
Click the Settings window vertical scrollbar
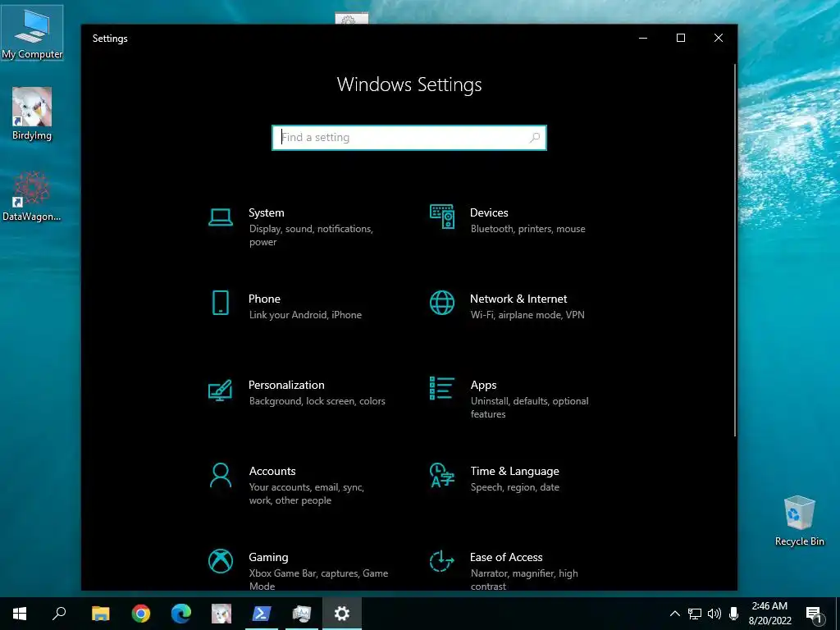pos(735,249)
